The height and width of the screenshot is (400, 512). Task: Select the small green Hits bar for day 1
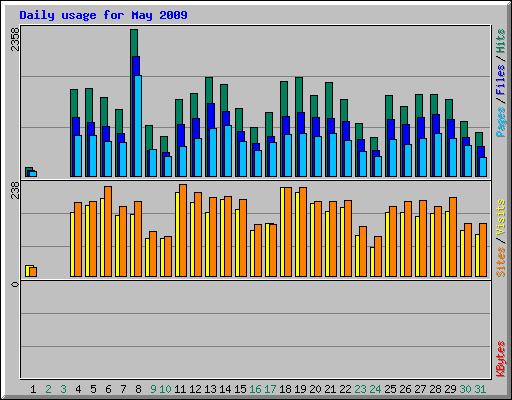(x=29, y=169)
